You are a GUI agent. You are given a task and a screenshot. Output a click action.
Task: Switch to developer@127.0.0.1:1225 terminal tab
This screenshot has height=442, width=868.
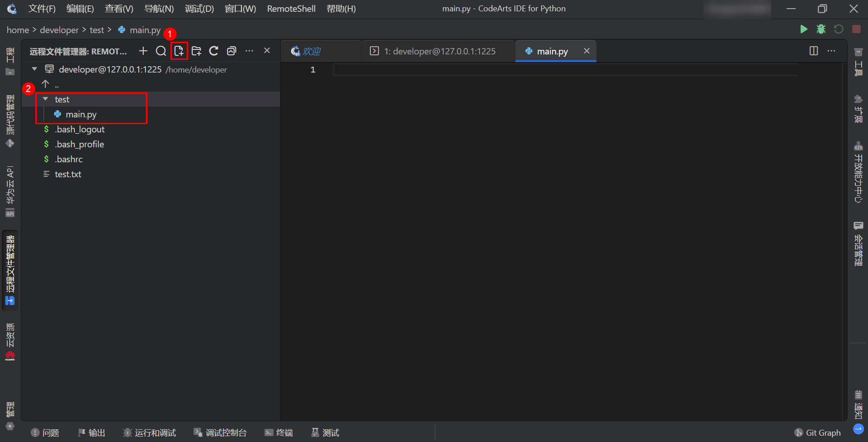[438, 51]
